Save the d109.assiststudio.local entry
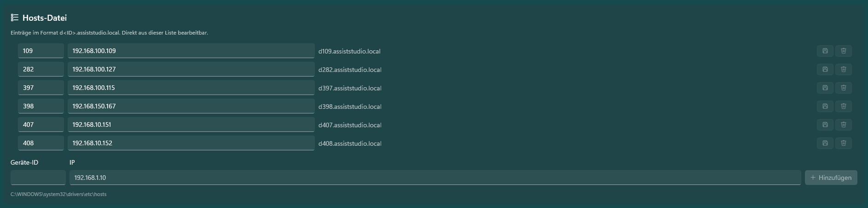The image size is (868, 208). pos(825,51)
